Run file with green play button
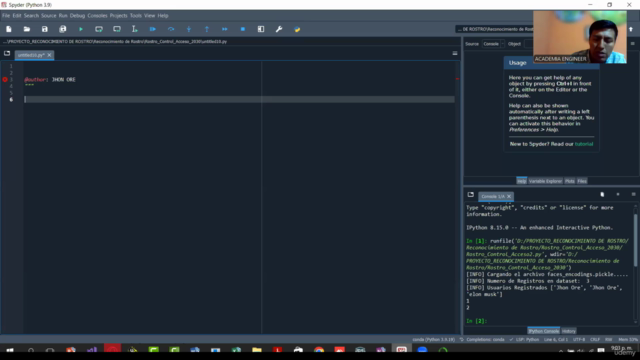Viewport: 640px width, 360px height. point(81,29)
